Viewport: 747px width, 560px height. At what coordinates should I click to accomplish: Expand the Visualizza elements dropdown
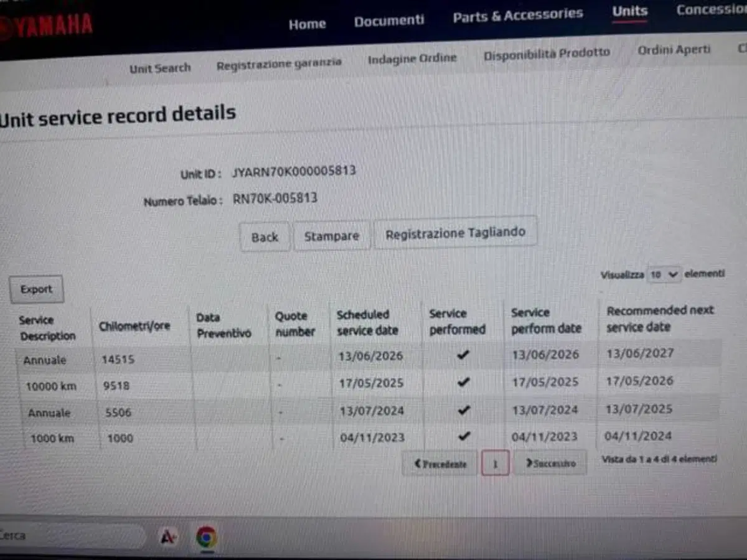664,274
